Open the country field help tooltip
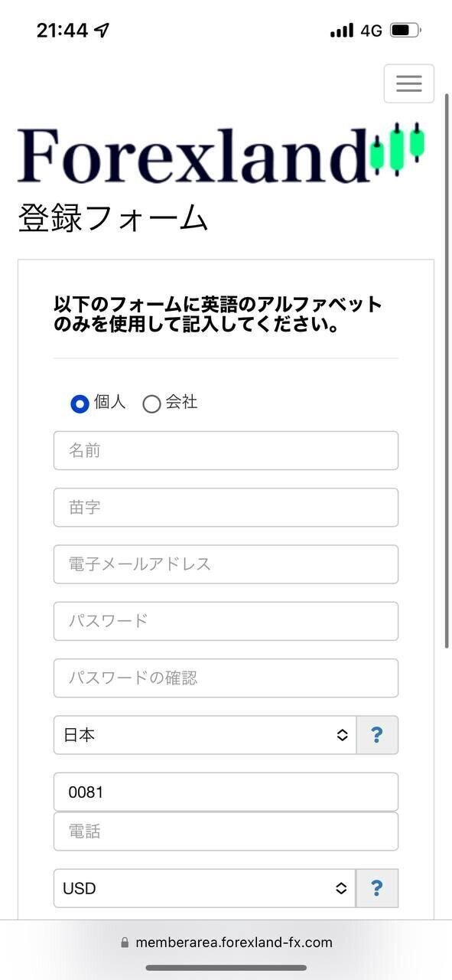The width and height of the screenshot is (452, 980). [x=377, y=734]
